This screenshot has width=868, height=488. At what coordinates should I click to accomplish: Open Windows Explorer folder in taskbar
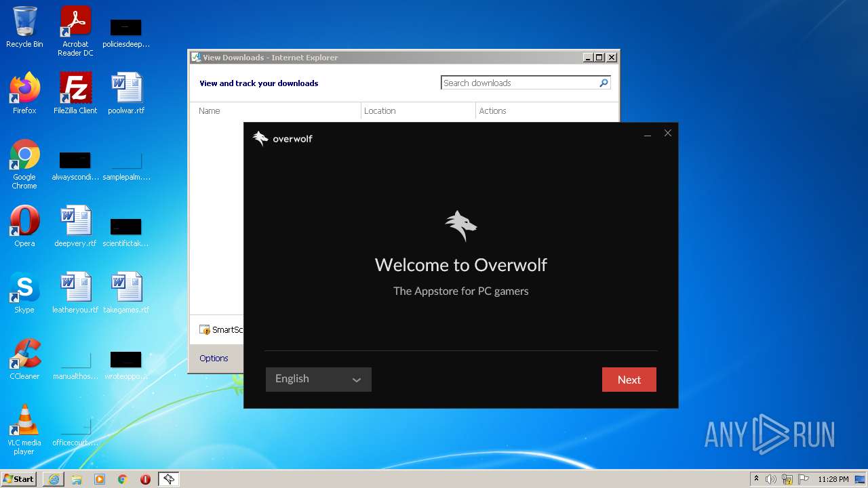pyautogui.click(x=77, y=479)
